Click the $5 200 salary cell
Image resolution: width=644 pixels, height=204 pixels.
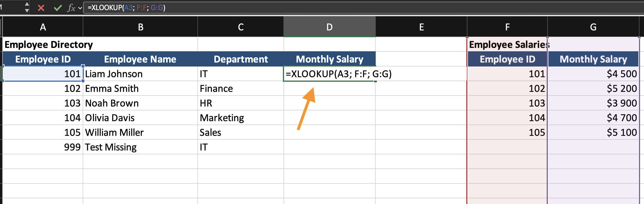pyautogui.click(x=593, y=88)
